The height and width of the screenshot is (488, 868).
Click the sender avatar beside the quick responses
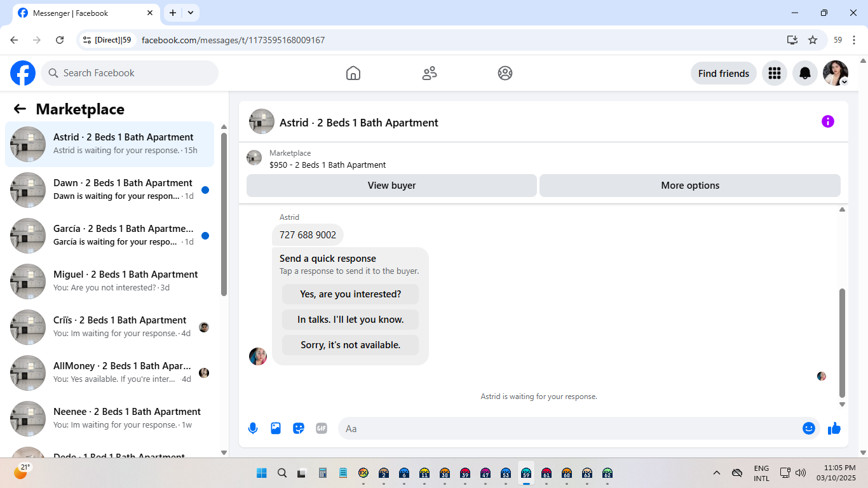click(258, 356)
